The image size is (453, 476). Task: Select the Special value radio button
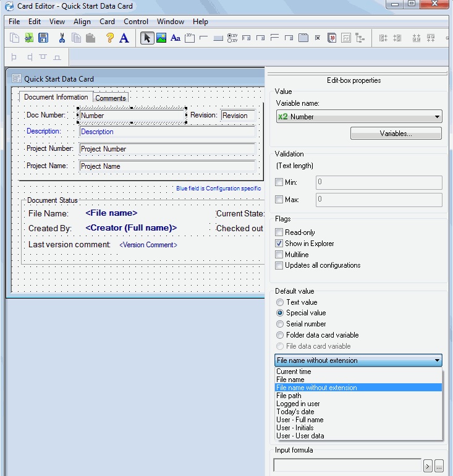tap(280, 313)
